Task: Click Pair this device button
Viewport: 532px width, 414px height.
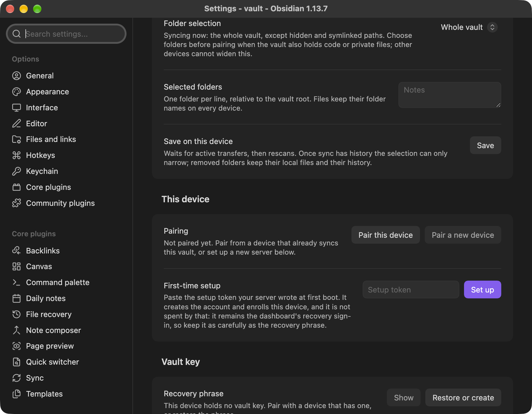Action: click(x=385, y=235)
